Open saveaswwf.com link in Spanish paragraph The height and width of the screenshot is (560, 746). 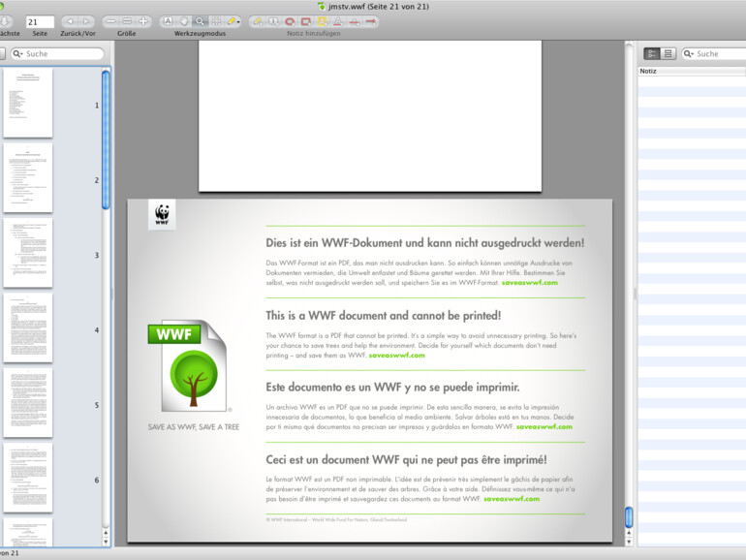544,426
